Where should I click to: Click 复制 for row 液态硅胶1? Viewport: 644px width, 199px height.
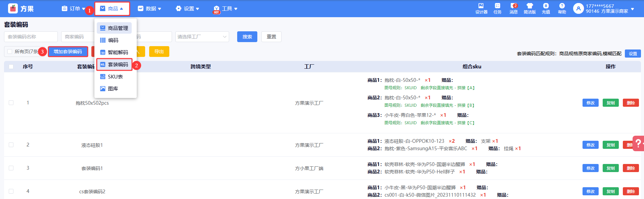(611, 145)
